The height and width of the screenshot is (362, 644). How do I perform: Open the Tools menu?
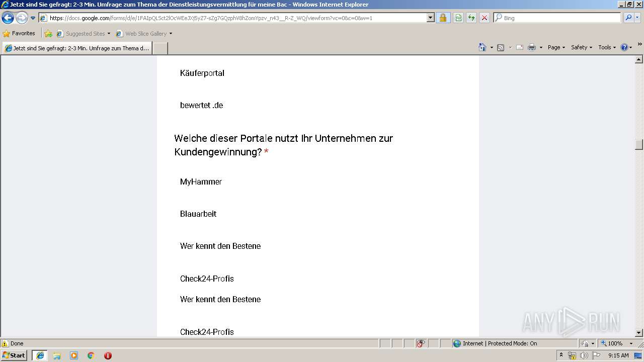607,47
